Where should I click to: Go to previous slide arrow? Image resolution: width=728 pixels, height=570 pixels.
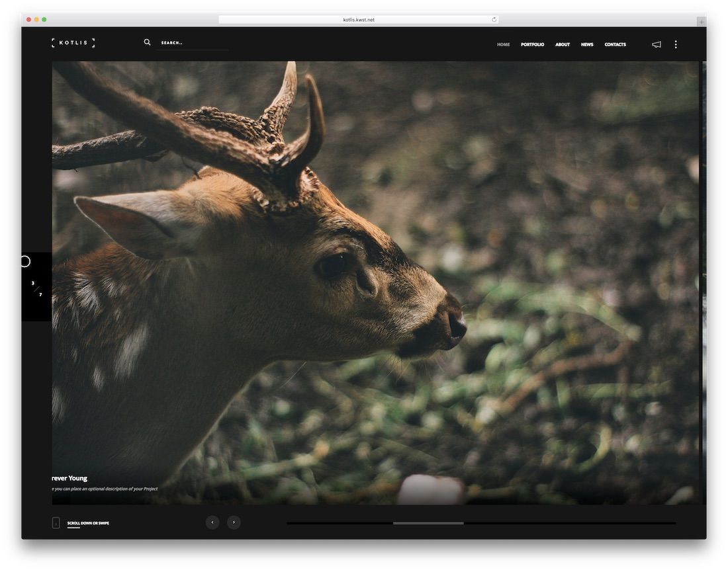click(212, 522)
